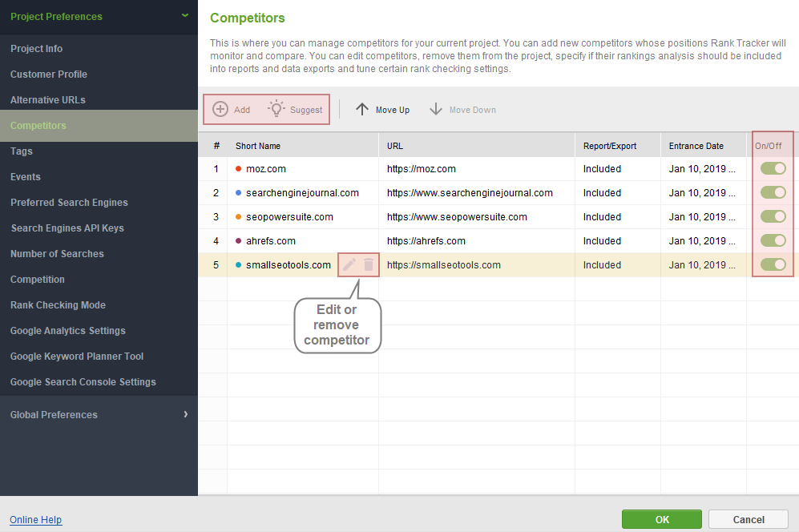
Task: Click the Report/Export column header
Action: pos(618,146)
